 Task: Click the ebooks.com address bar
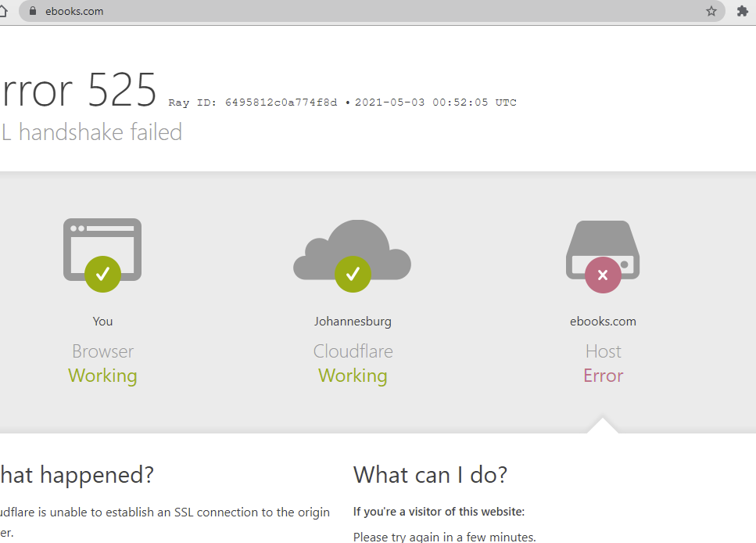371,11
